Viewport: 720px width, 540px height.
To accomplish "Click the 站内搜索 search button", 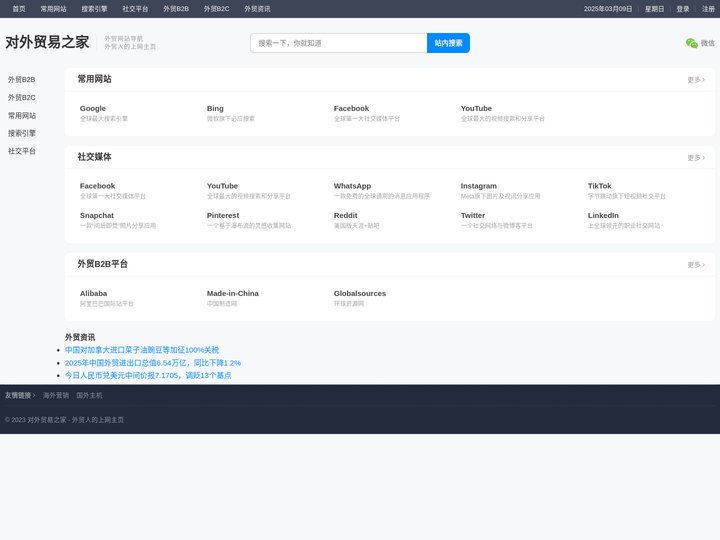I will 448,43.
